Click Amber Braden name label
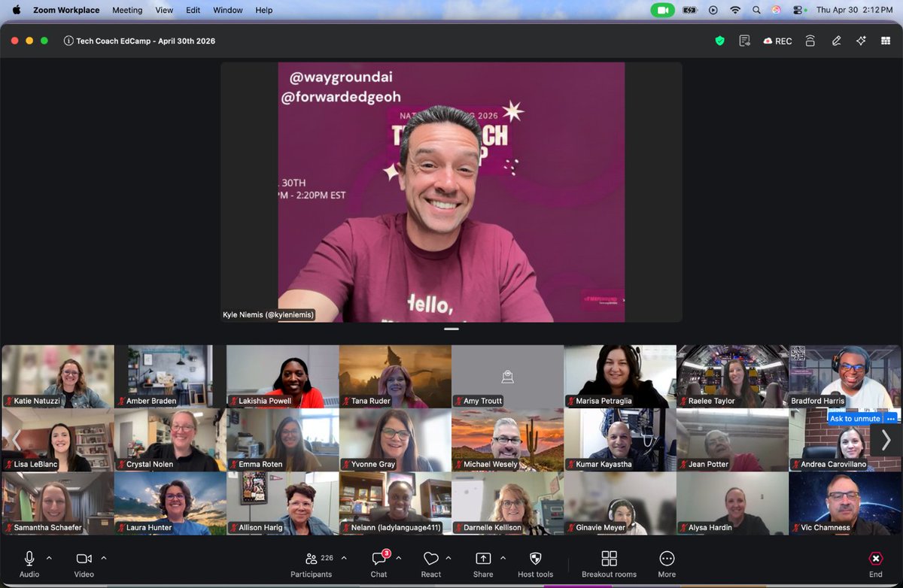The image size is (903, 588). pyautogui.click(x=151, y=402)
